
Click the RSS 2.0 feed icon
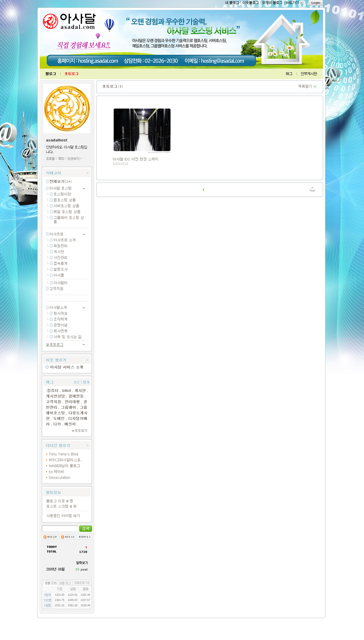coord(50,537)
